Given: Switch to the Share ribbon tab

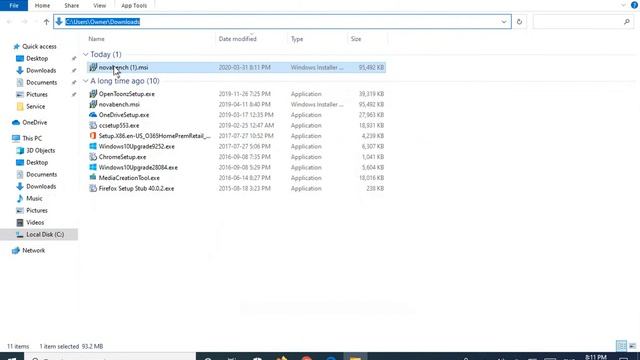Looking at the screenshot, I should pos(71,6).
